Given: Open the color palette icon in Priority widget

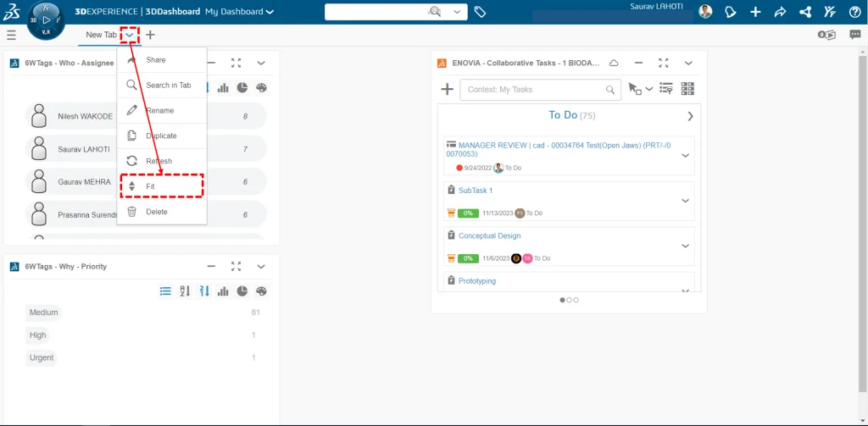Looking at the screenshot, I should [261, 291].
